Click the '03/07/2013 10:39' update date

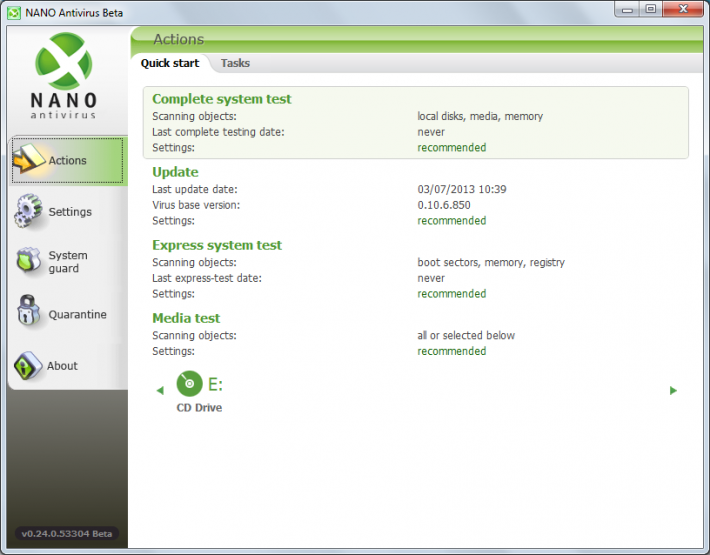pos(462,189)
